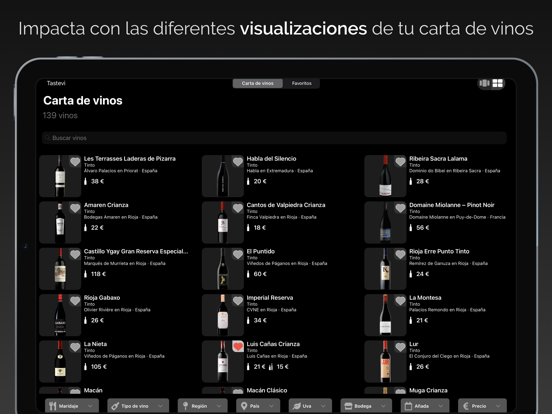
Task: Toggle heart on La Montesa
Action: pyautogui.click(x=400, y=301)
